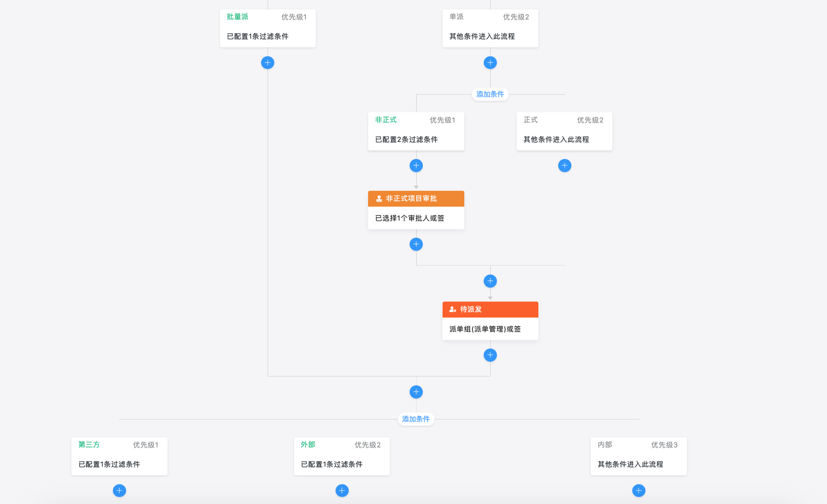This screenshot has width=827, height=504.
Task: Click 添加条件 button under 单派 branch
Action: coord(490,94)
